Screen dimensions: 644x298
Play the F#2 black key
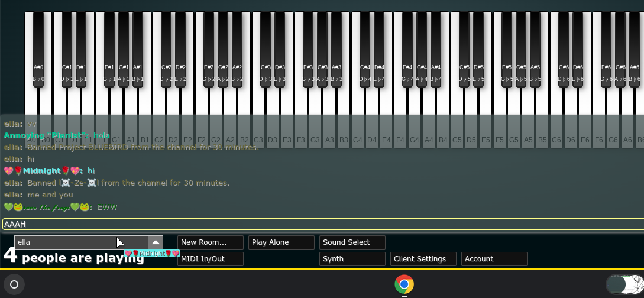tap(209, 49)
